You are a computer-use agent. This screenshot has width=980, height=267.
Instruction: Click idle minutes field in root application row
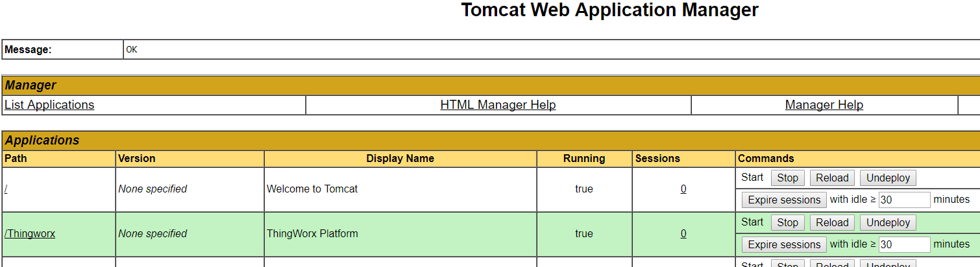905,200
